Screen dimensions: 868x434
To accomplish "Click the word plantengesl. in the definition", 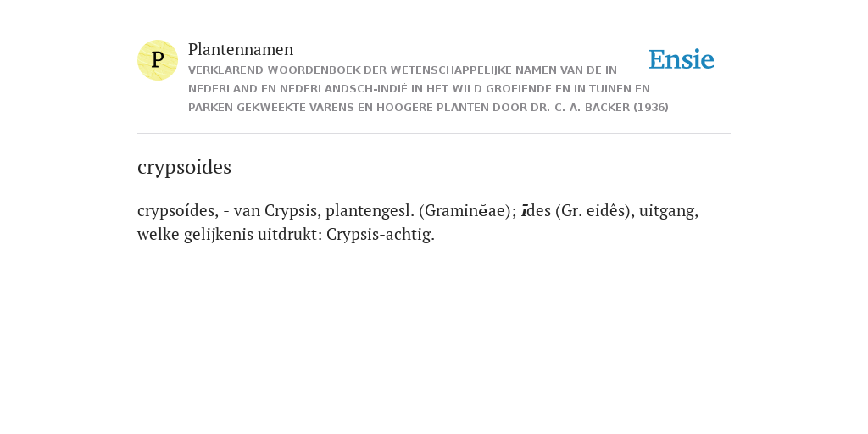I will pyautogui.click(x=370, y=211).
